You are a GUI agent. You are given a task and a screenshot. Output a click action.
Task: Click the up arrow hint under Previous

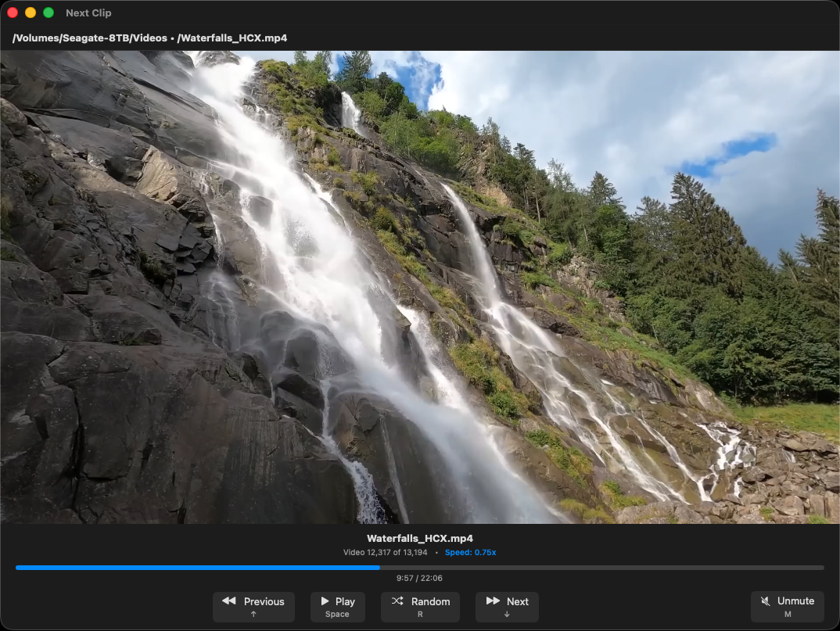pyautogui.click(x=253, y=615)
